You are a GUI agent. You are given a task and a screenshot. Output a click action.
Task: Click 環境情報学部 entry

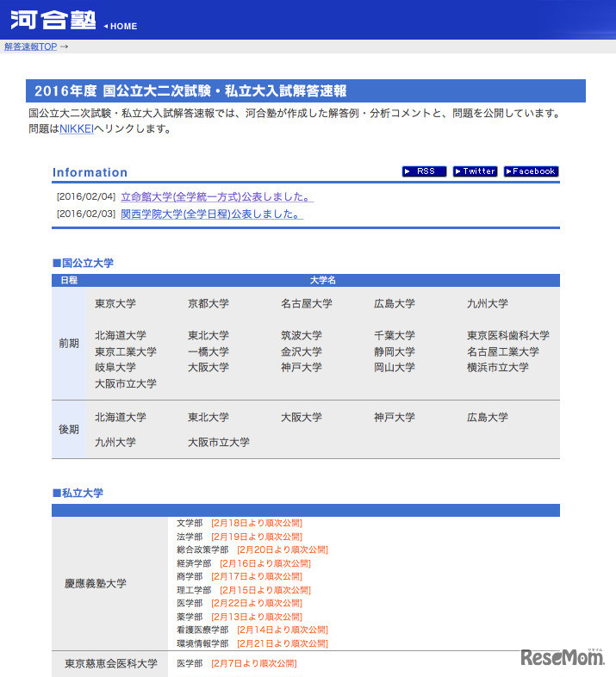(x=202, y=643)
